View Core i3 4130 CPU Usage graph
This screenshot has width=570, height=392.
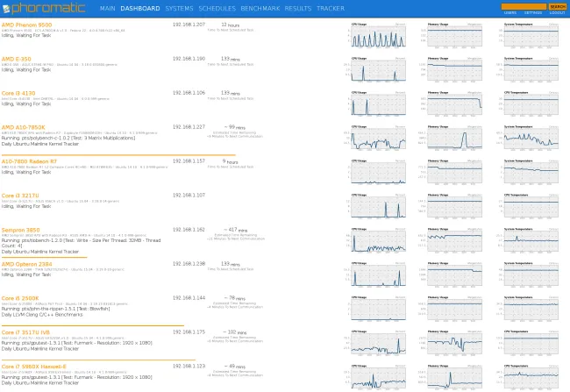pyautogui.click(x=378, y=104)
